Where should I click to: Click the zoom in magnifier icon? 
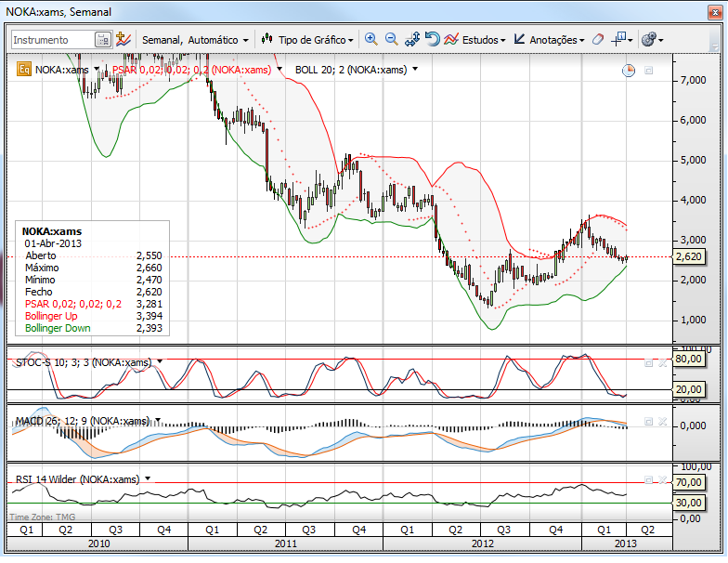click(x=370, y=39)
